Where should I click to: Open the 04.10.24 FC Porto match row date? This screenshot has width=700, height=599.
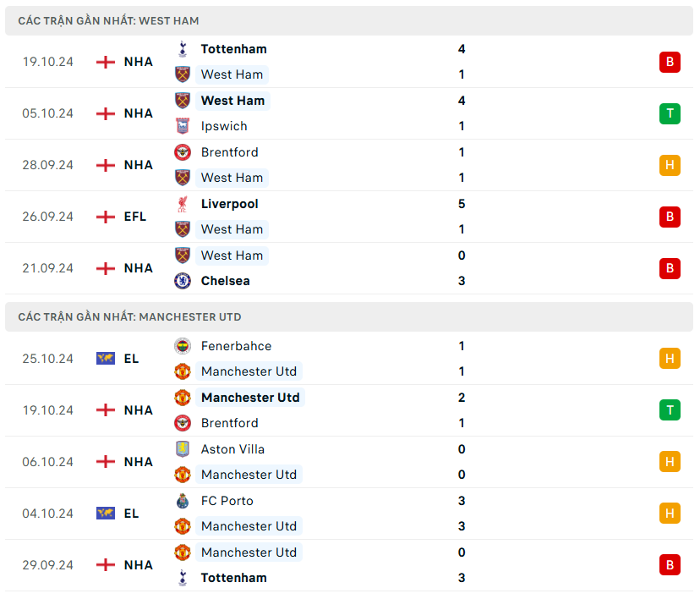(x=47, y=514)
